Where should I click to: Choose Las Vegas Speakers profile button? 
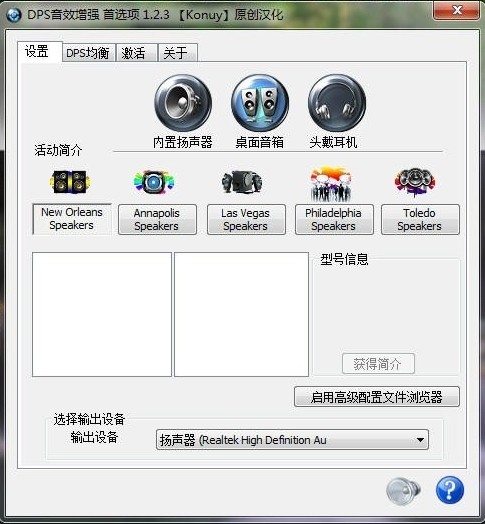pyautogui.click(x=246, y=220)
